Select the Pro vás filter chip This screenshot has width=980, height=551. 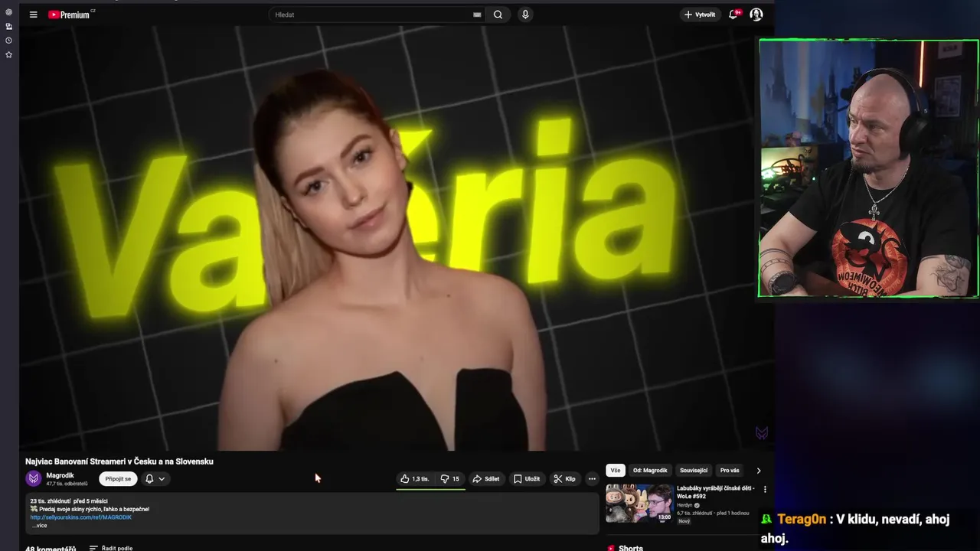tap(730, 471)
